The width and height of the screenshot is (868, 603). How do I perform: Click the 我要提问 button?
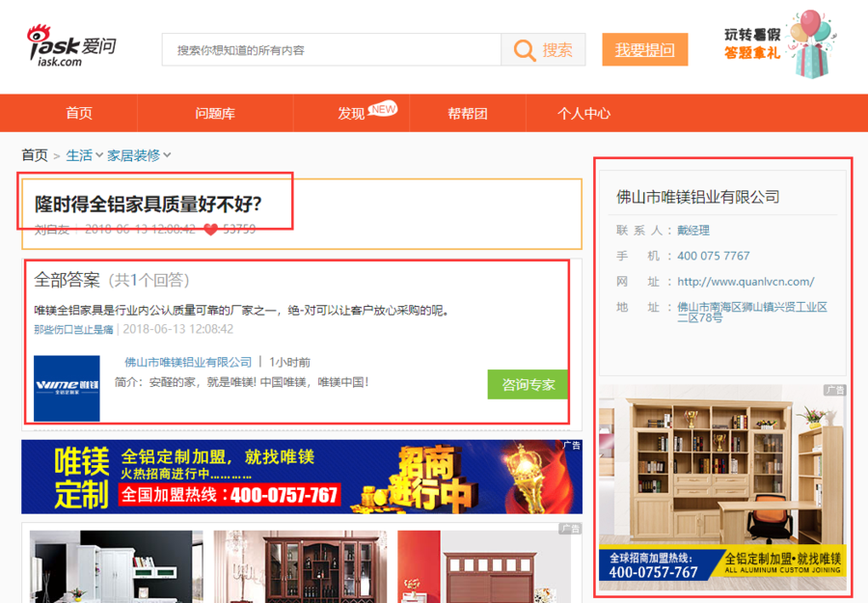point(645,50)
